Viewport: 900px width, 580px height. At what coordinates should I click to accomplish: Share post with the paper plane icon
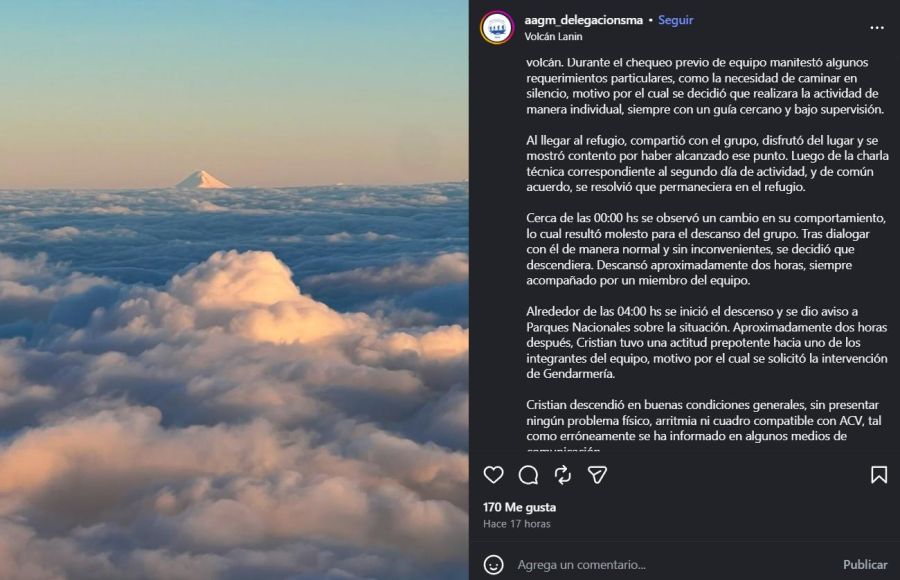coord(597,475)
